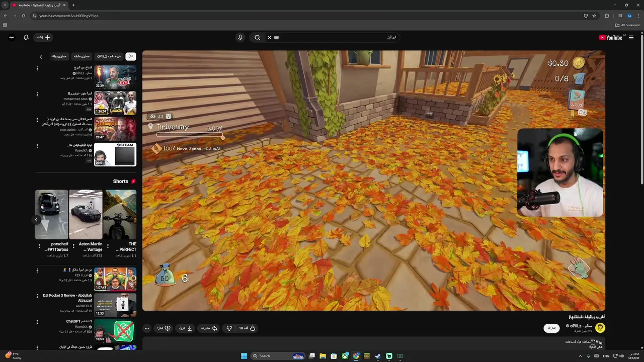Open options menu for mohammed oden video
Viewport: 644px width, 362px height.
(37, 94)
